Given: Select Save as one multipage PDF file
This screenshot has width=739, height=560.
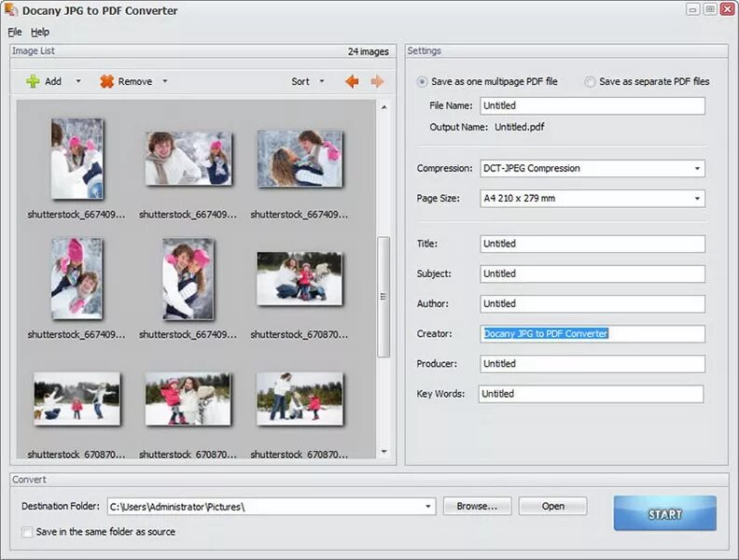Looking at the screenshot, I should 422,82.
